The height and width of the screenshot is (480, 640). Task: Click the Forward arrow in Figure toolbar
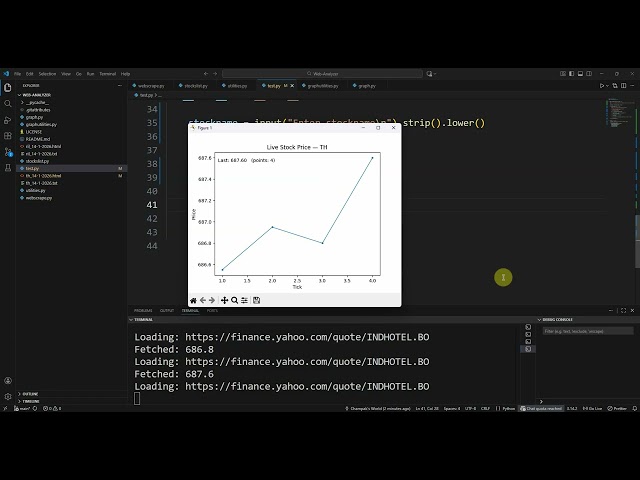pos(212,300)
